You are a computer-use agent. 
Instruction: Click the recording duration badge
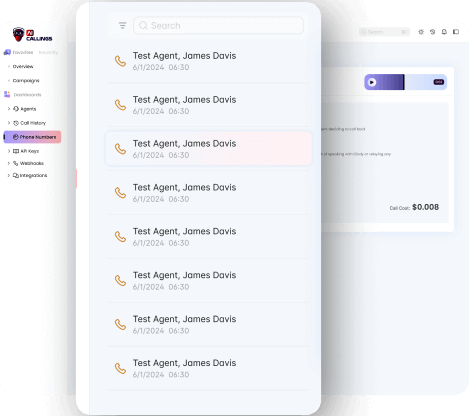pos(439,82)
